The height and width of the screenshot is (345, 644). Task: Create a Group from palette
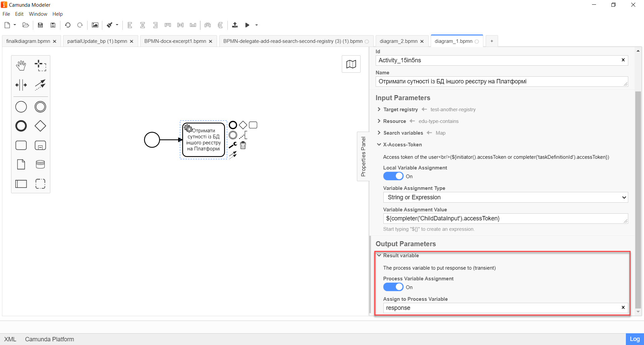click(x=40, y=184)
